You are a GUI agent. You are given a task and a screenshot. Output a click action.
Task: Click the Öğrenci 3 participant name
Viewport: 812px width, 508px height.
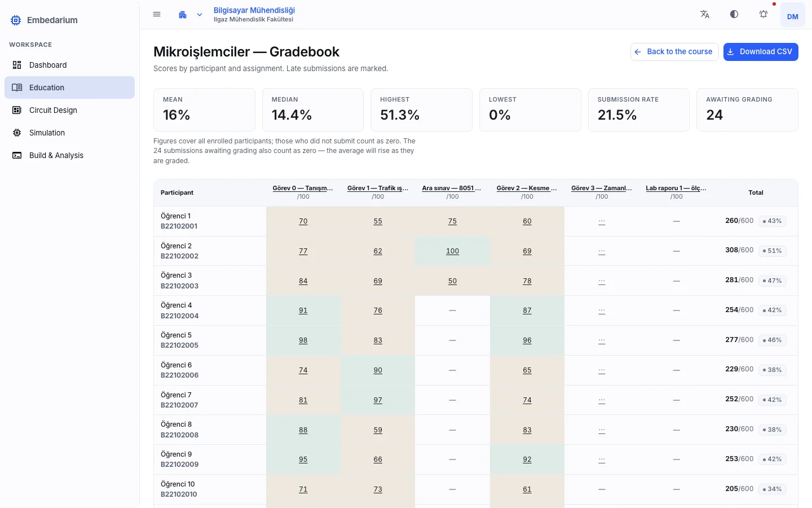coord(176,275)
